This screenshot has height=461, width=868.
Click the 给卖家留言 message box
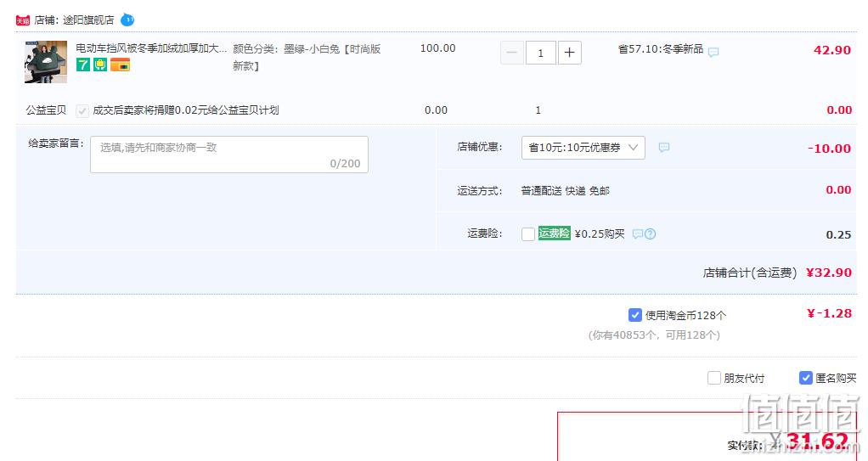coord(229,155)
